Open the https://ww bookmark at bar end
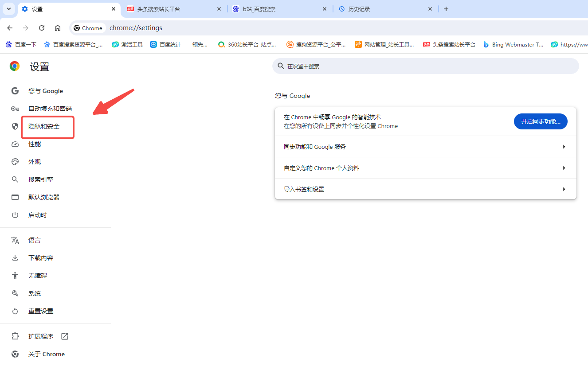 coord(569,44)
